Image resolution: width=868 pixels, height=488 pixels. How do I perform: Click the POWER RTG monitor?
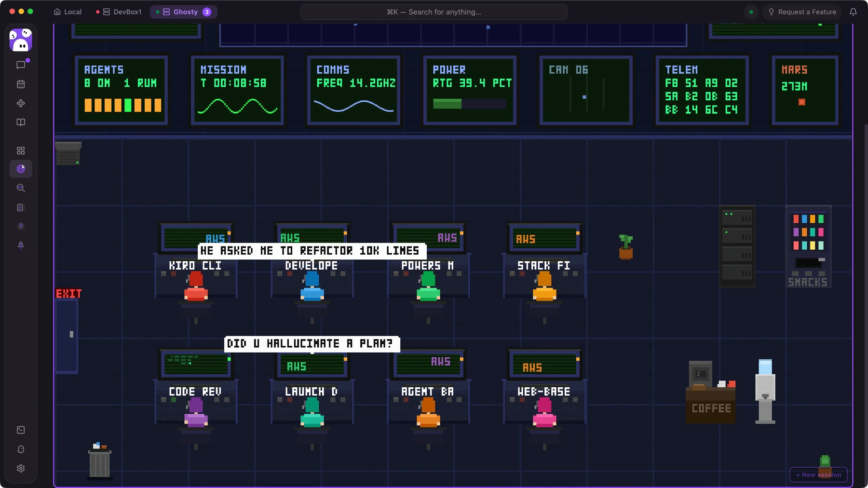click(470, 90)
